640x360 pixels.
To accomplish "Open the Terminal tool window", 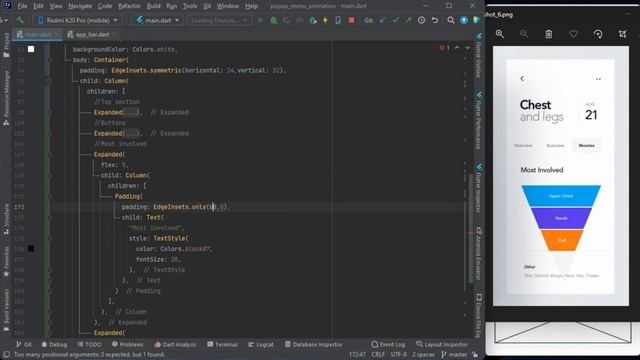I will (222, 344).
